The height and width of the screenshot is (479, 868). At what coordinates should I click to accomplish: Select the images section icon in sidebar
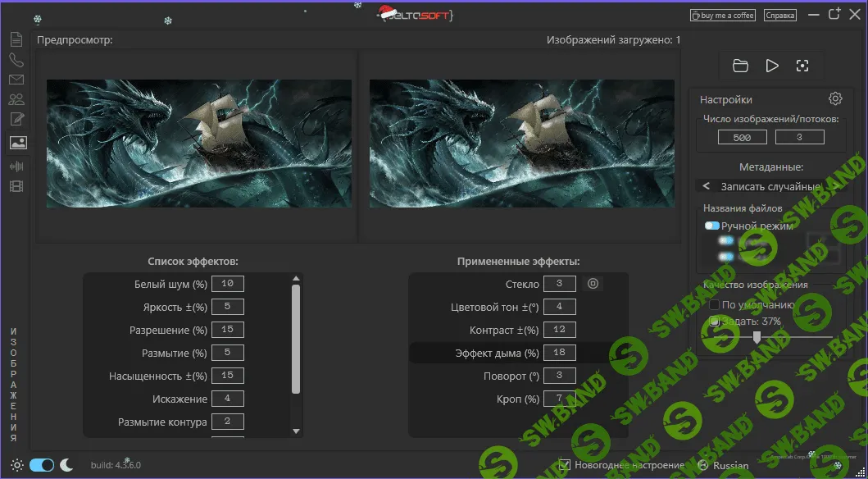tap(18, 143)
